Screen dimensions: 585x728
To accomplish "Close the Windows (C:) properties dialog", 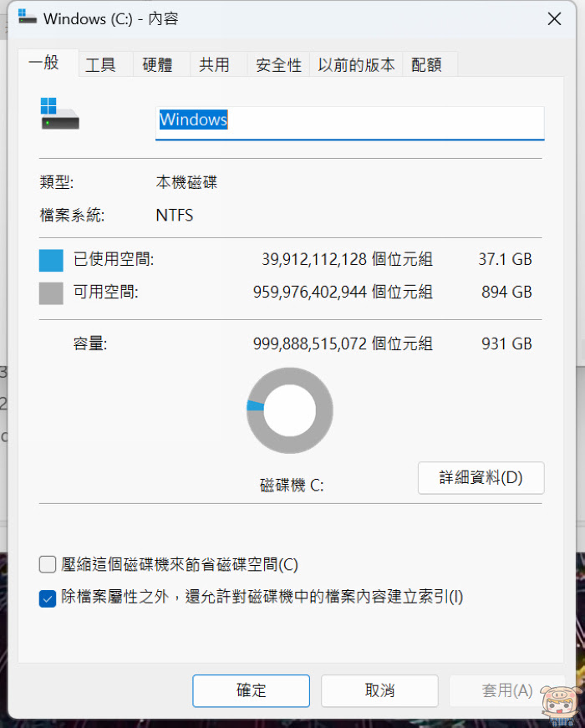I will click(554, 19).
